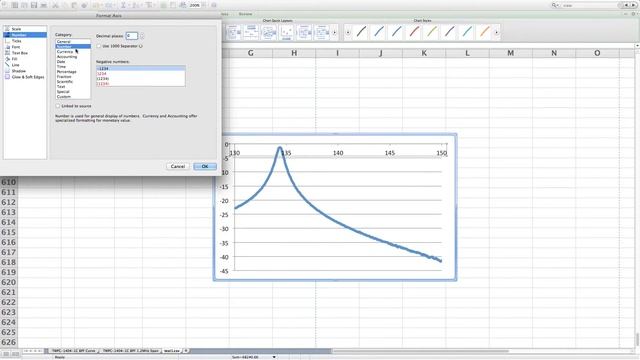The width and height of the screenshot is (640, 360).
Task: Select red 1234 negative number format
Action: [140, 73]
